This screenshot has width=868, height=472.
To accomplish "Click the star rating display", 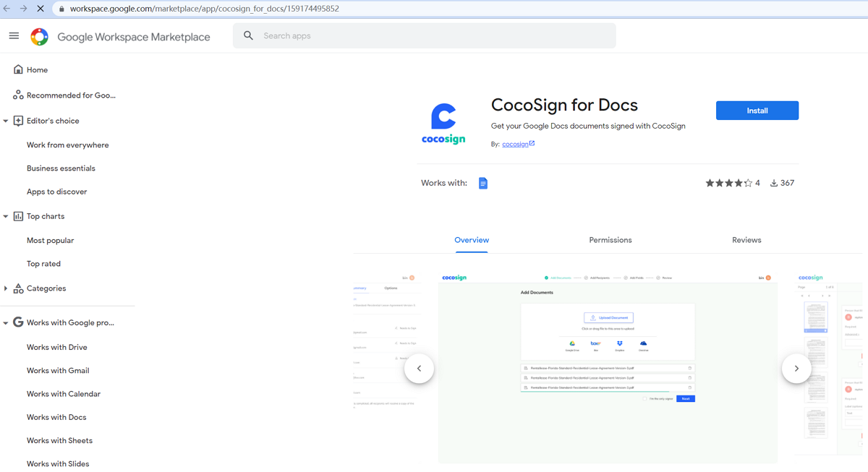I will coord(729,183).
